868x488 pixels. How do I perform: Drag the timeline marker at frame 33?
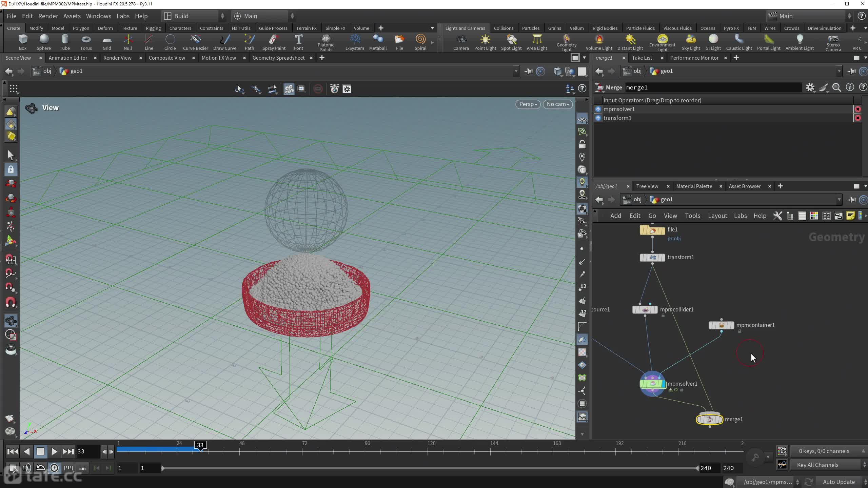coord(200,445)
